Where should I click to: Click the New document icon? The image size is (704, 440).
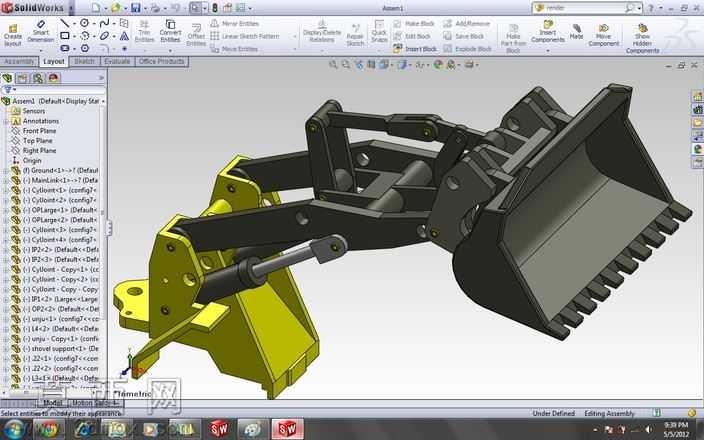coord(96,8)
